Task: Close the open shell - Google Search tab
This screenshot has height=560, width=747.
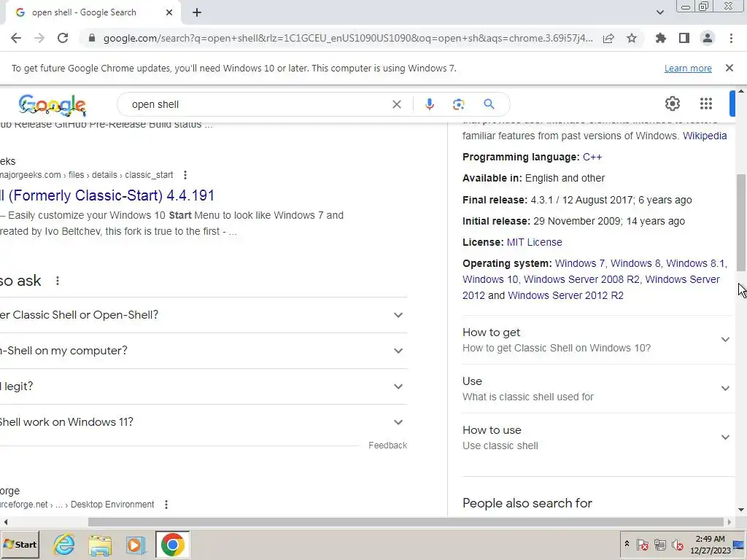Action: pos(169,12)
